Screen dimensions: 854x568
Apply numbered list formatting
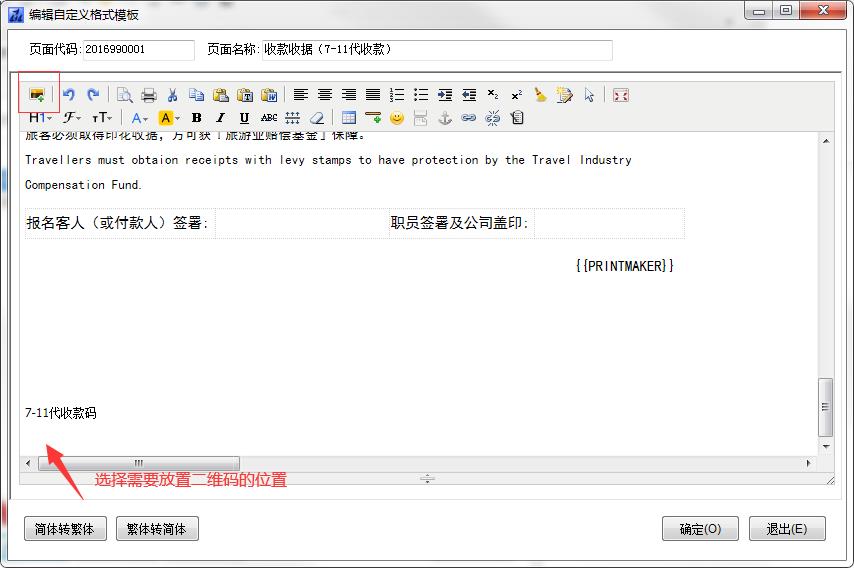click(x=397, y=95)
